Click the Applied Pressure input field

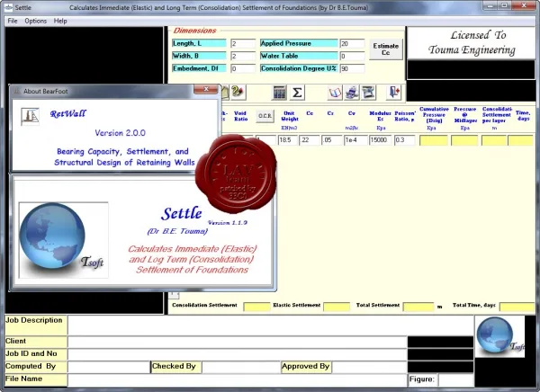point(352,43)
